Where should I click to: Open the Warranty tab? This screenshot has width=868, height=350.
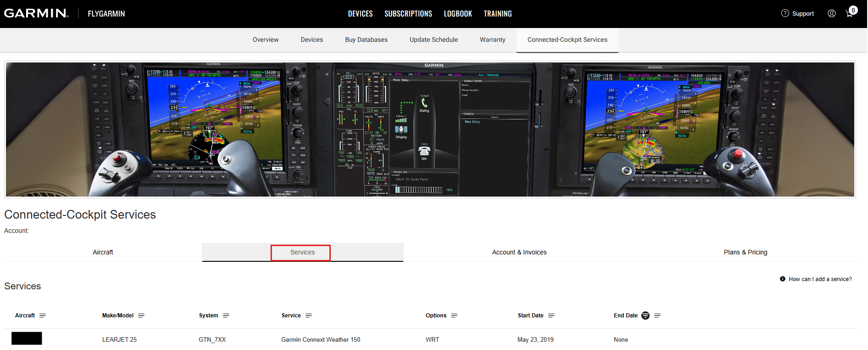(493, 40)
